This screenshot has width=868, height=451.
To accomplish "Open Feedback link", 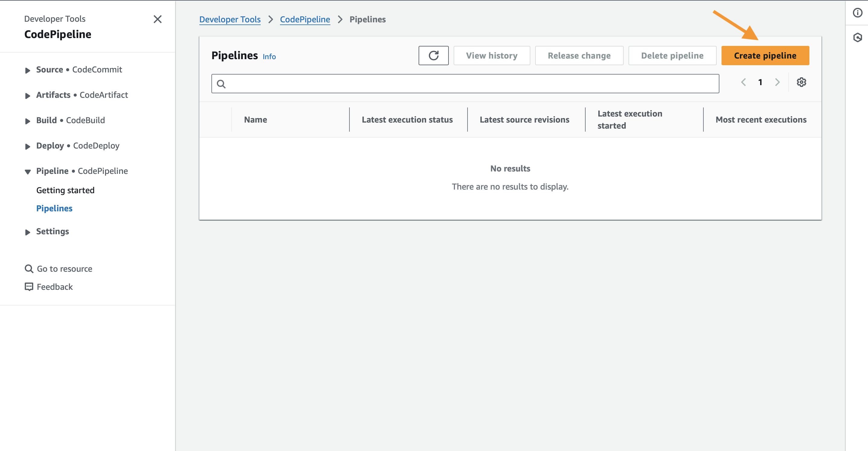I will (x=55, y=287).
